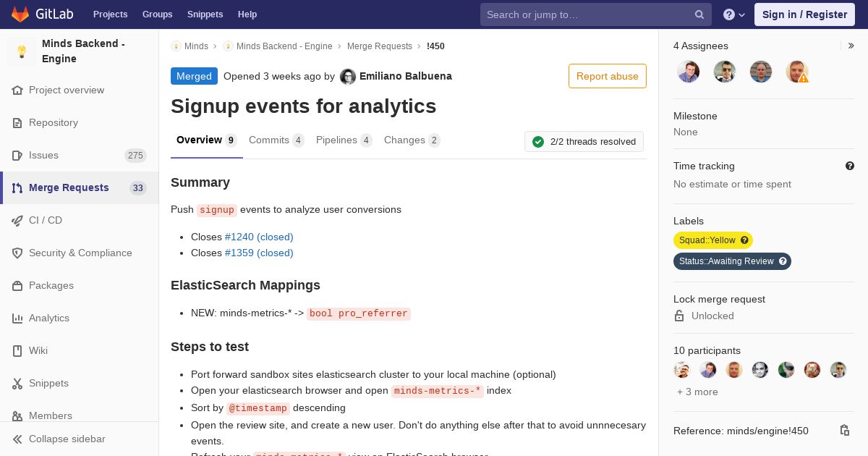Click the Emiliano Balbuena author link

[x=406, y=76]
